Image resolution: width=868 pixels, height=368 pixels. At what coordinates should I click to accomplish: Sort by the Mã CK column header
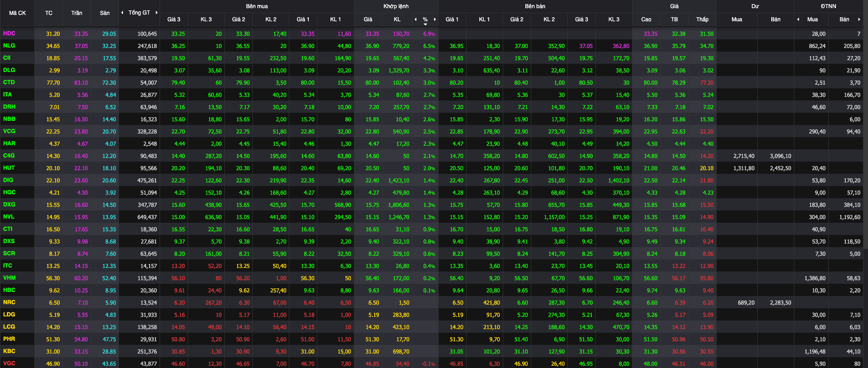pos(17,13)
